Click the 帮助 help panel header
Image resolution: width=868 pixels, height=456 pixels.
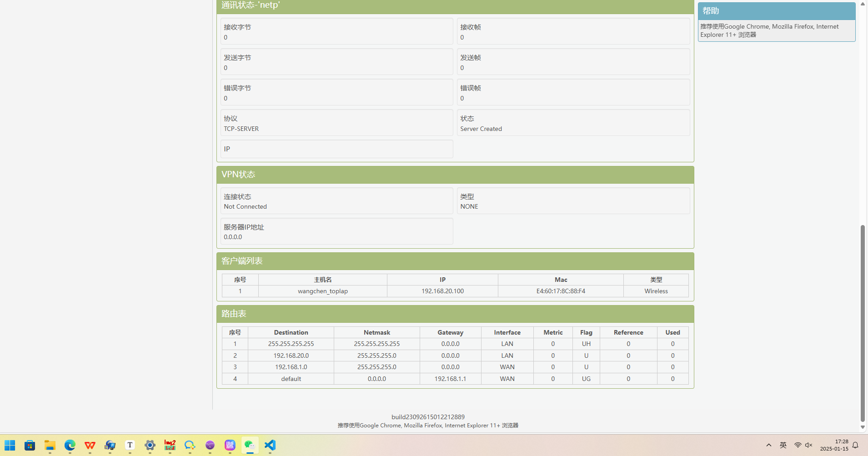click(777, 11)
